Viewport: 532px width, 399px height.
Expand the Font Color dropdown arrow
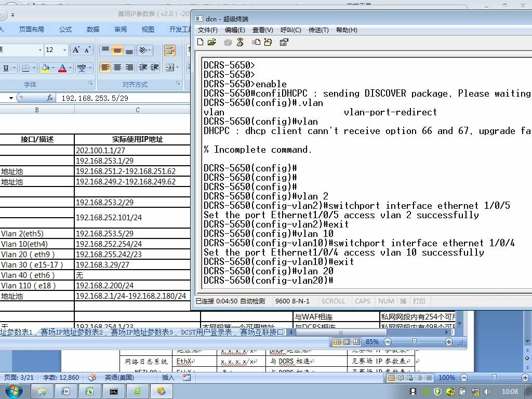click(70, 68)
